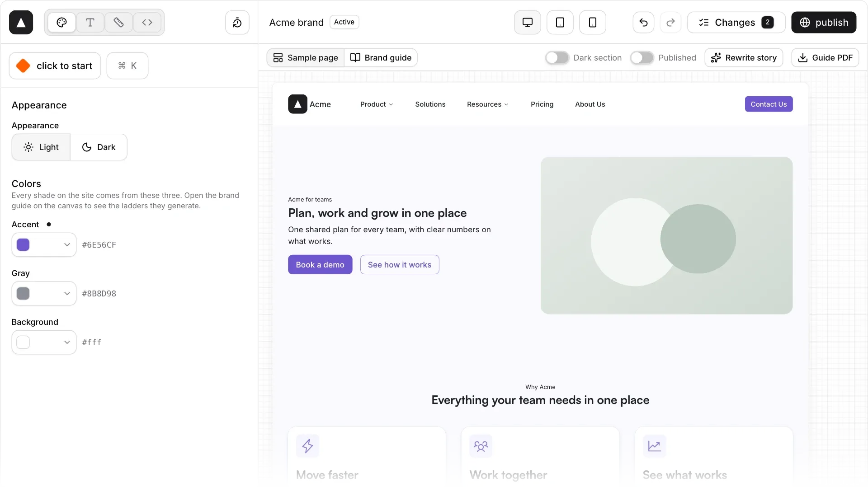Select mobile phone preview device
This screenshot has height=488, width=868.
(593, 22)
